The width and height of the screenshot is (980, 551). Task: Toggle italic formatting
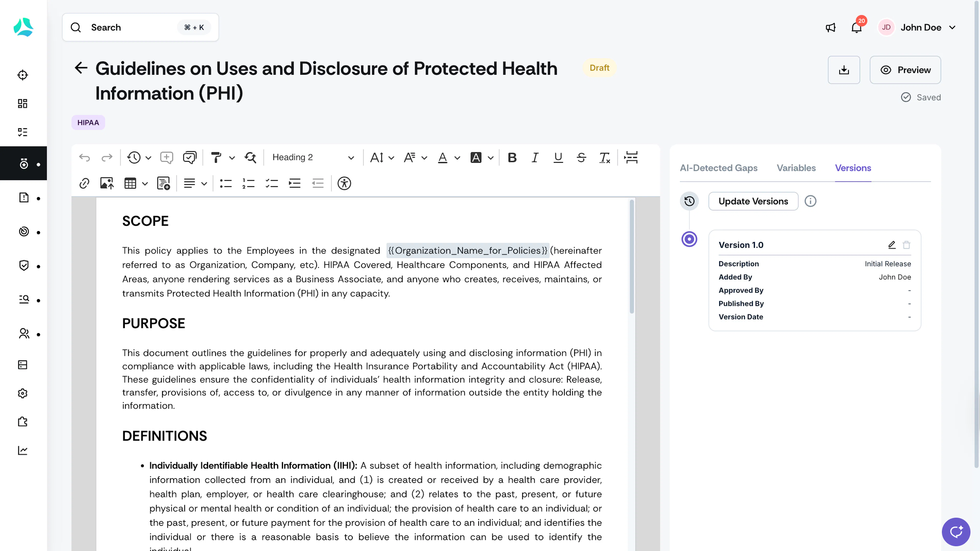(535, 157)
